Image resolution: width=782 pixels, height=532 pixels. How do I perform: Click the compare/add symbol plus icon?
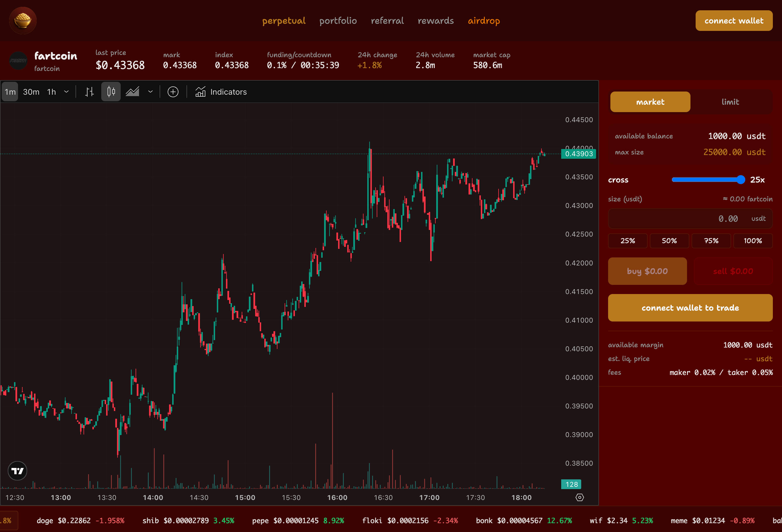[x=173, y=92]
